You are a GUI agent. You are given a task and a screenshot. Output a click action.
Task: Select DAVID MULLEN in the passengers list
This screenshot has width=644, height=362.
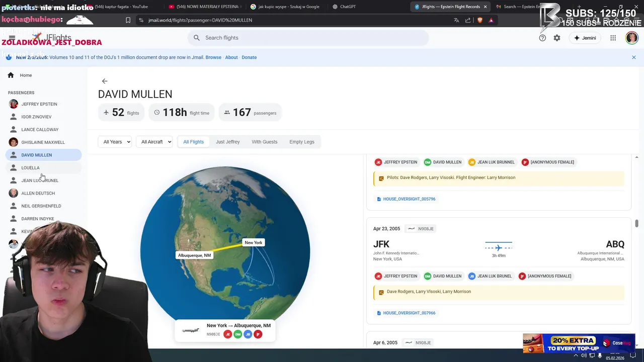click(44, 155)
